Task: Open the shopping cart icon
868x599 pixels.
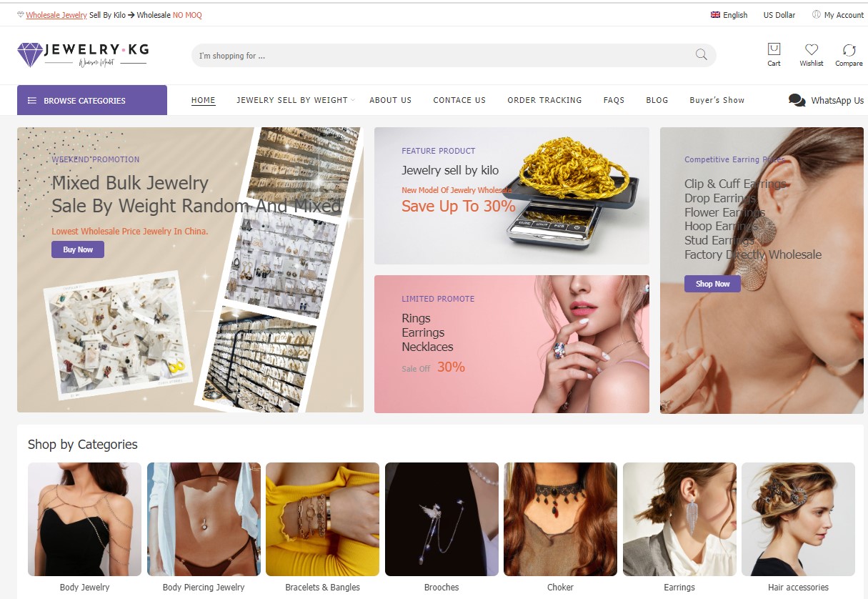Action: tap(774, 49)
